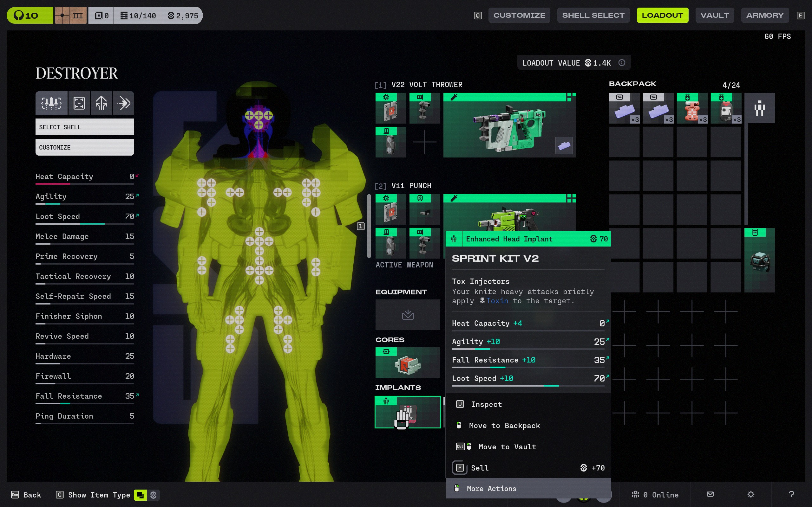Toggle Show Item Type to value view
The image size is (812, 507).
click(154, 495)
